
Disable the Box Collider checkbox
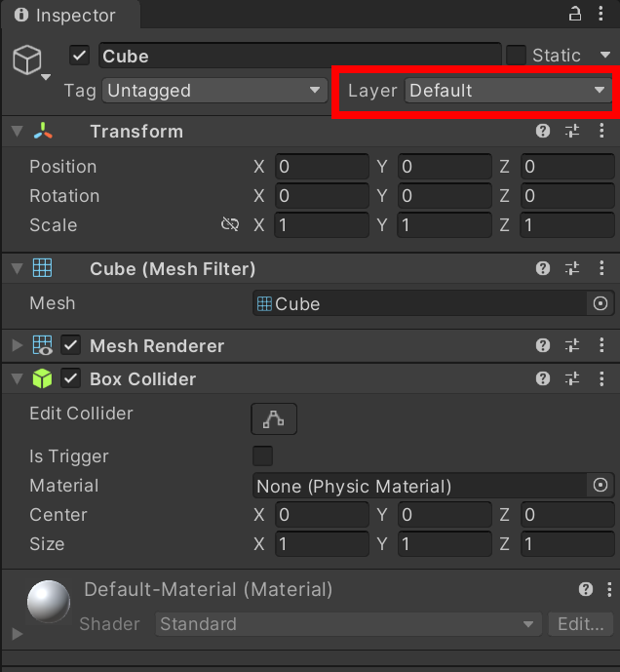point(71,378)
